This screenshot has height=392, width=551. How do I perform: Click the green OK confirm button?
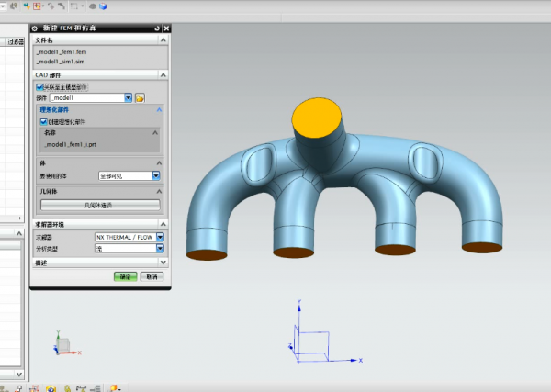[126, 276]
